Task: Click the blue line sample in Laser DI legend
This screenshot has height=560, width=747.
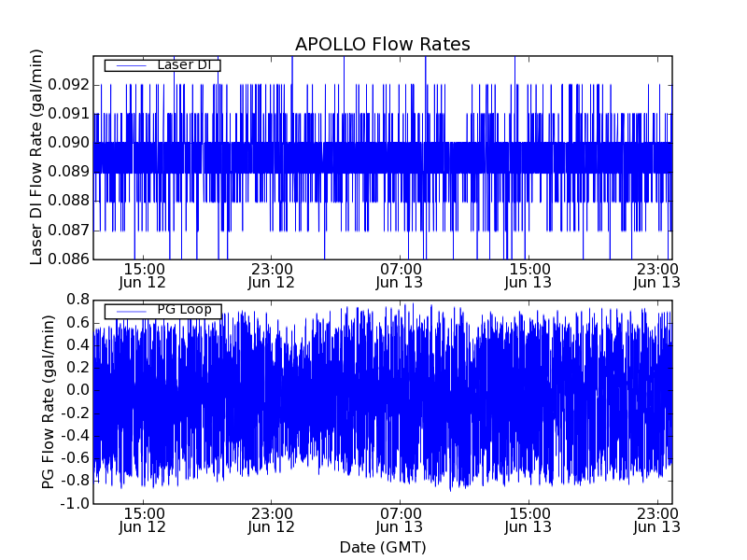Action: [x=131, y=65]
